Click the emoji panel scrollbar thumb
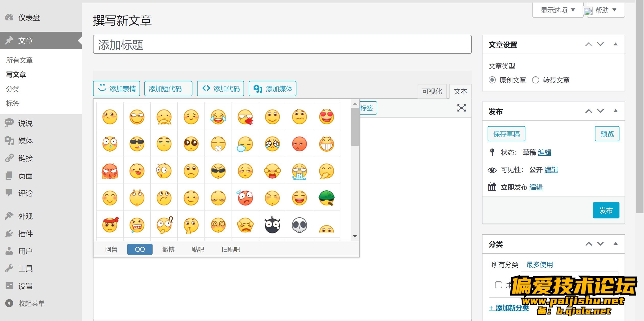Viewport: 644px width, 321px height. point(355,127)
